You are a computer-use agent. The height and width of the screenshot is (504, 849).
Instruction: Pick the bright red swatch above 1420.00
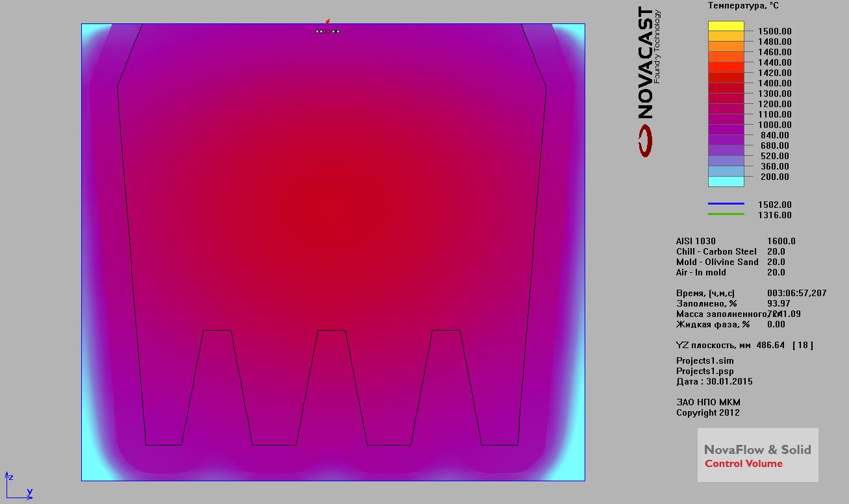pos(726,68)
